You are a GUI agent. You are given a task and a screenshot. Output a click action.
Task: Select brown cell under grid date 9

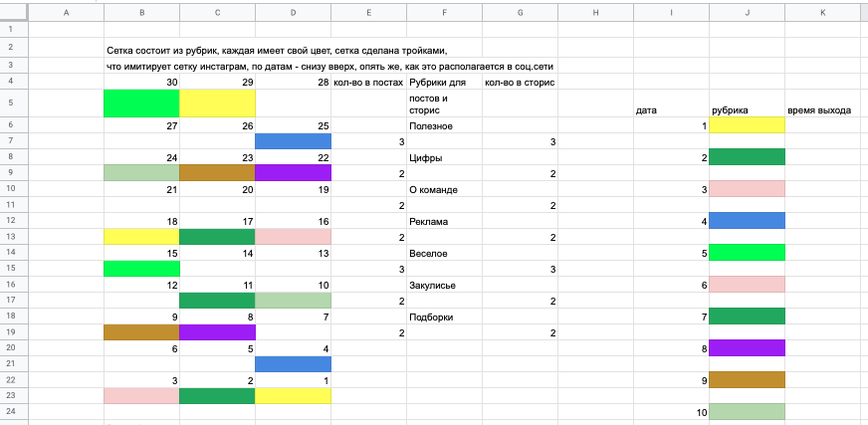coord(141,332)
